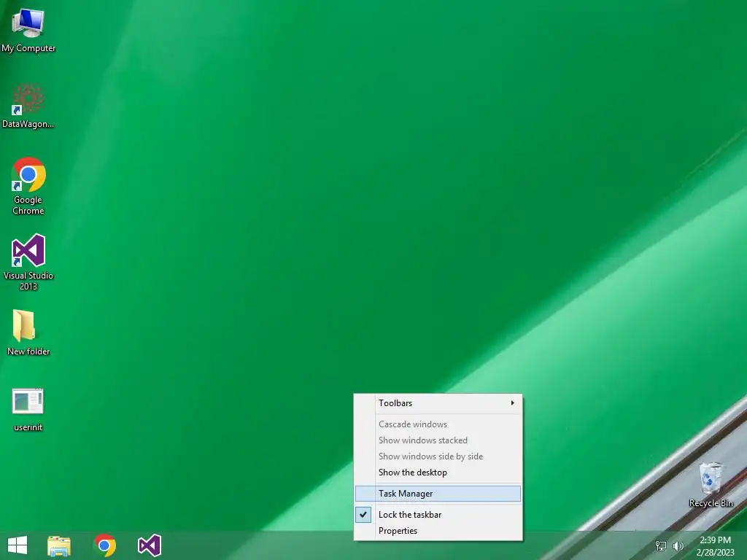Choose Show the desktop in context menu
Screen dimensions: 747x560
coord(438,472)
